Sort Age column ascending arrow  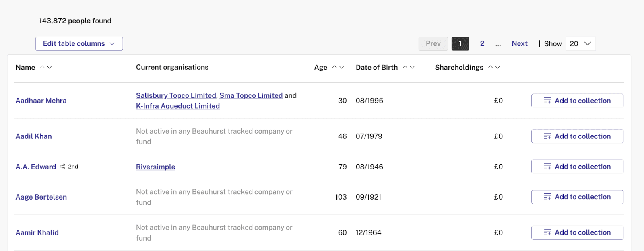tap(334, 67)
